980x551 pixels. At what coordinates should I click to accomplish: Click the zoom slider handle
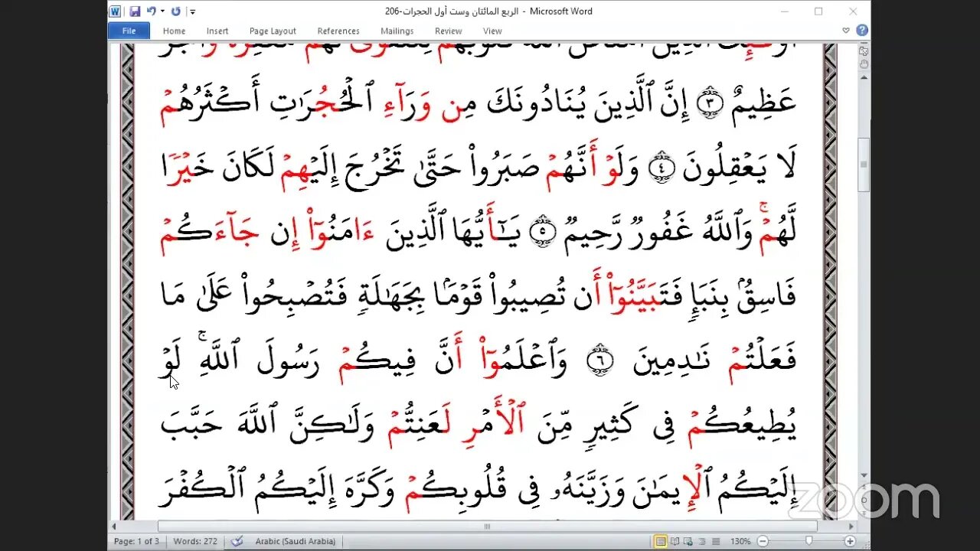tap(810, 541)
